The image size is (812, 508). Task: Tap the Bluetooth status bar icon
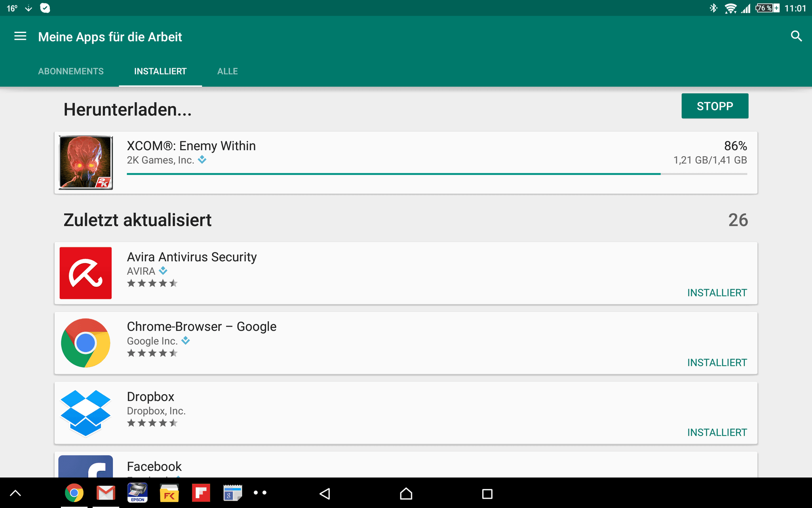714,8
